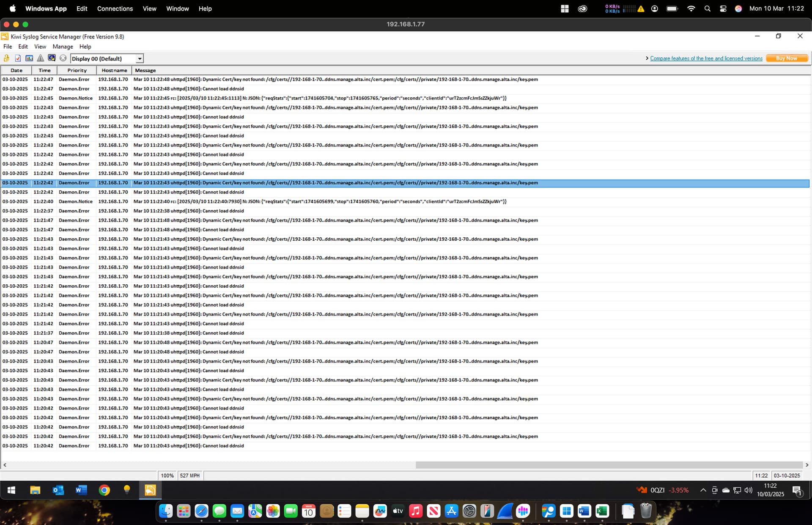This screenshot has width=812, height=525.
Task: Click the monitor screen toolbar icon
Action: point(52,58)
